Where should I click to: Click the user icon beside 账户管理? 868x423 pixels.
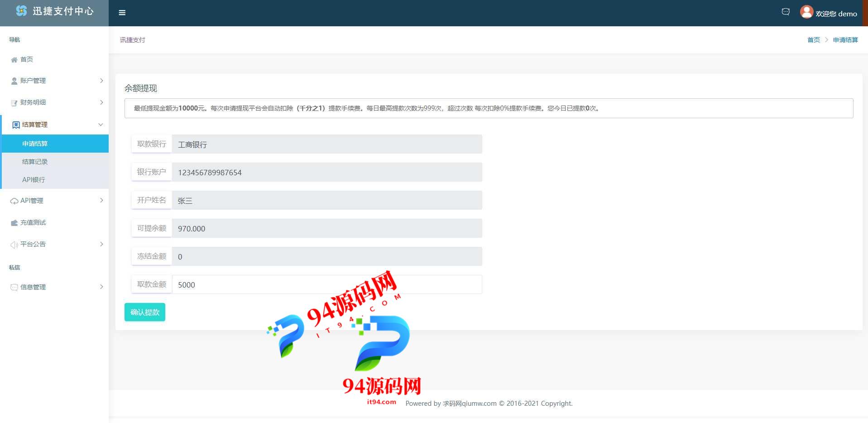[x=14, y=81]
